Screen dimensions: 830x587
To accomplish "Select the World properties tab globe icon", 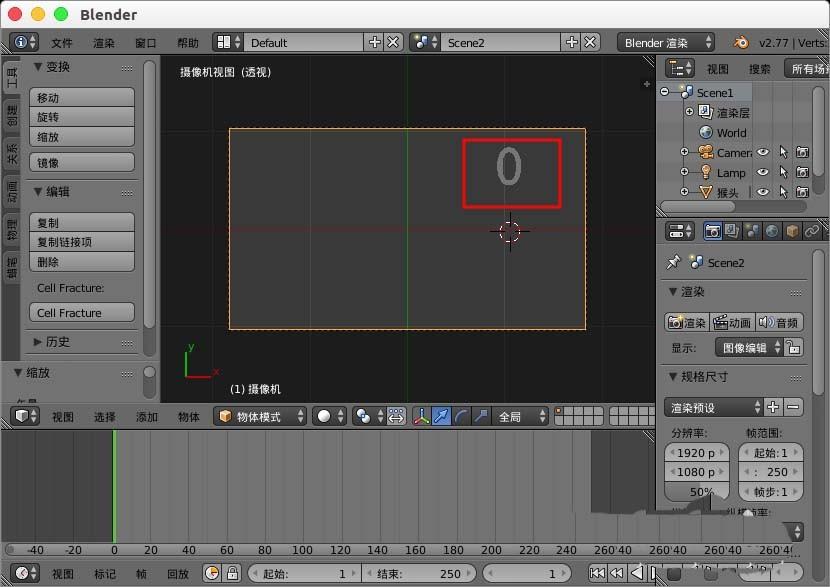I will click(x=770, y=231).
